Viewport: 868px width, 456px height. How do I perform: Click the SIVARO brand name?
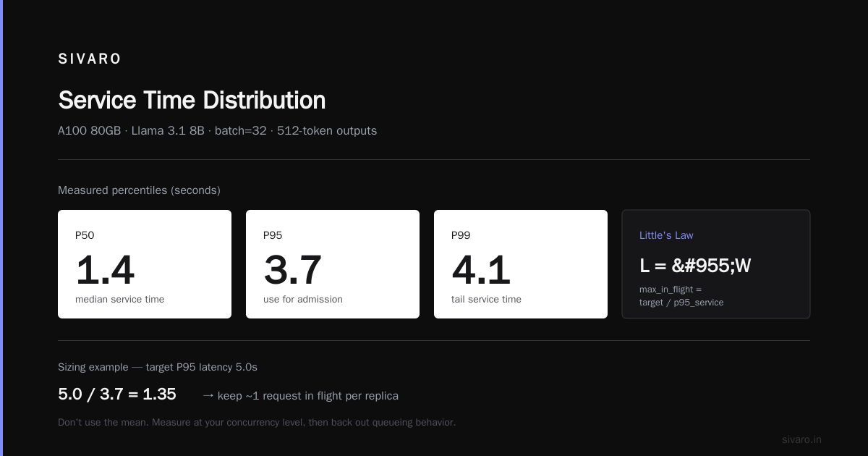(x=90, y=59)
